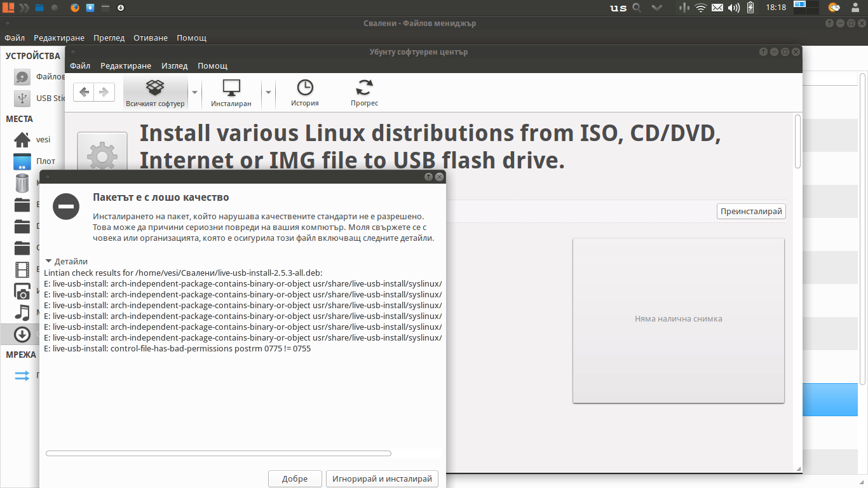Click the Преинсталирай button
868x488 pixels.
click(x=751, y=212)
